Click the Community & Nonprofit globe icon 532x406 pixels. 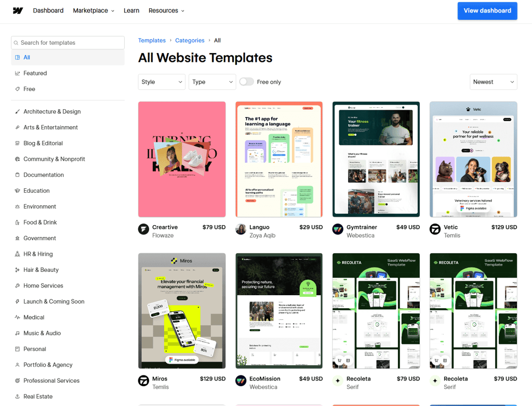click(17, 159)
